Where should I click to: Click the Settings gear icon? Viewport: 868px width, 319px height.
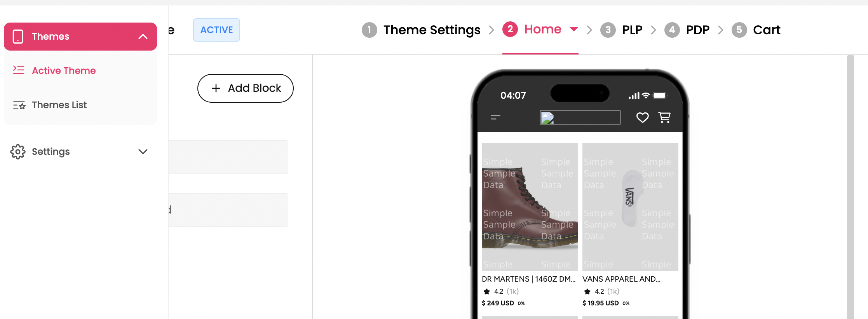click(x=18, y=152)
